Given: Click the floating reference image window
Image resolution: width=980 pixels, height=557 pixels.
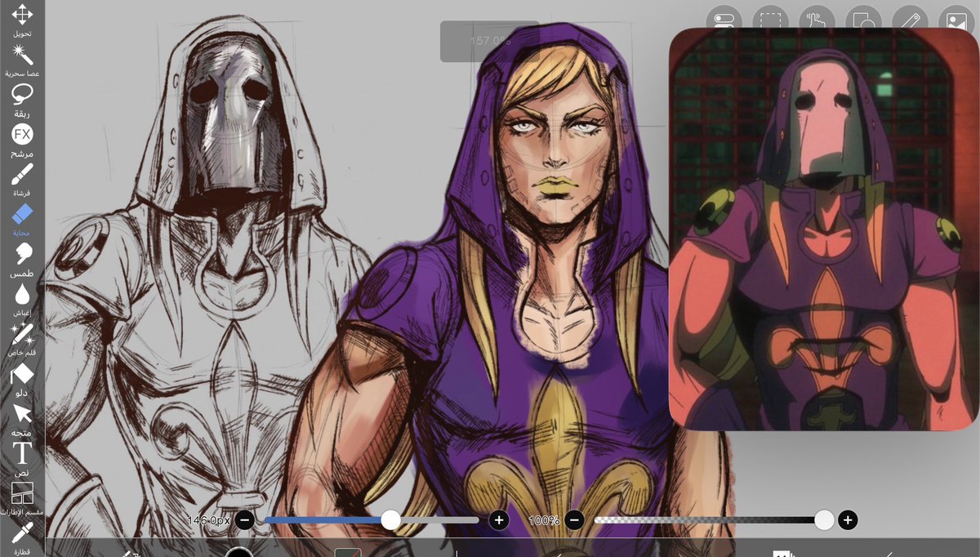Looking at the screenshot, I should point(824,229).
